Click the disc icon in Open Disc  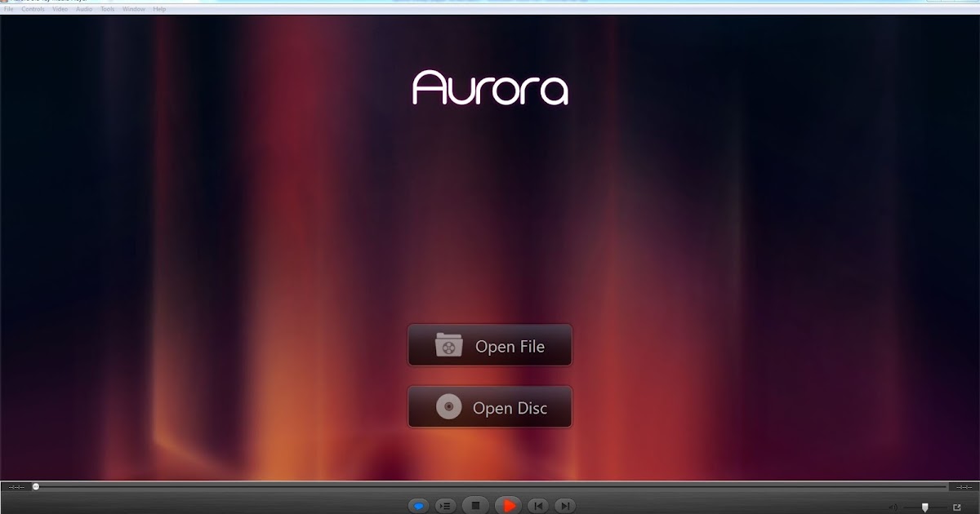[x=448, y=406]
